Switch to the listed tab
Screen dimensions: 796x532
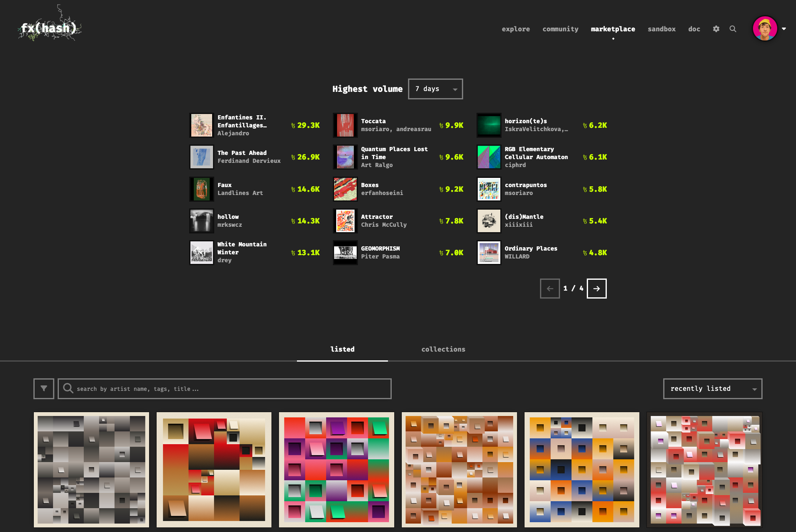[x=342, y=349]
